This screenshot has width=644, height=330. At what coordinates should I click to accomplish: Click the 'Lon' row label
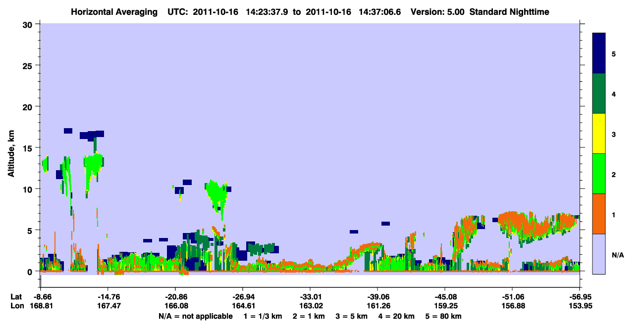click(x=17, y=306)
